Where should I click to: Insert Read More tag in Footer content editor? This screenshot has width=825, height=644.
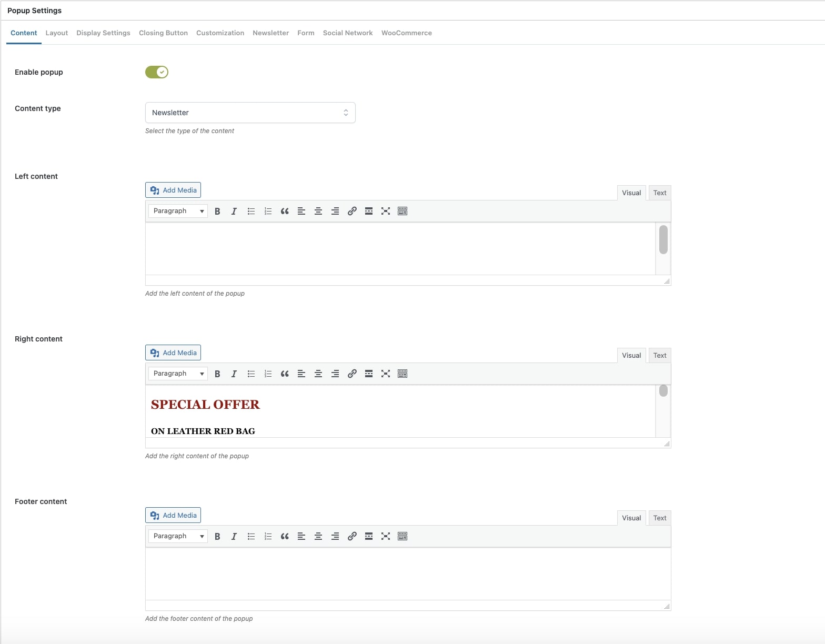tap(369, 536)
